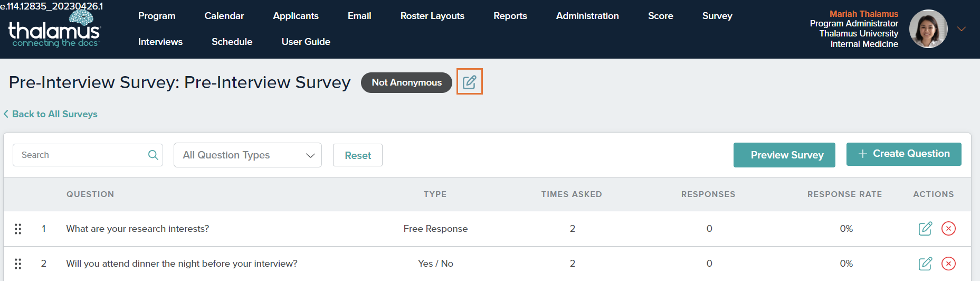Image resolution: width=980 pixels, height=281 pixels.
Task: Click the Create Question button
Action: (903, 154)
